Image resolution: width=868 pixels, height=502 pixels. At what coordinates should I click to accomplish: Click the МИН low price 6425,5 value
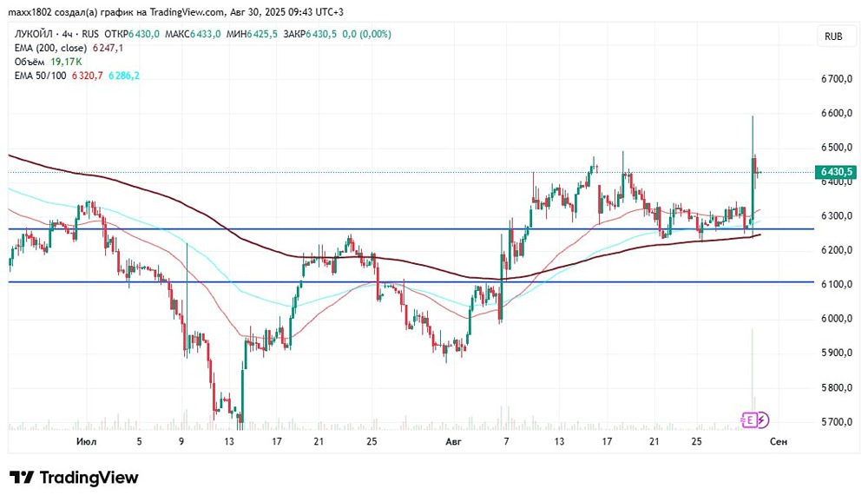coord(262,35)
